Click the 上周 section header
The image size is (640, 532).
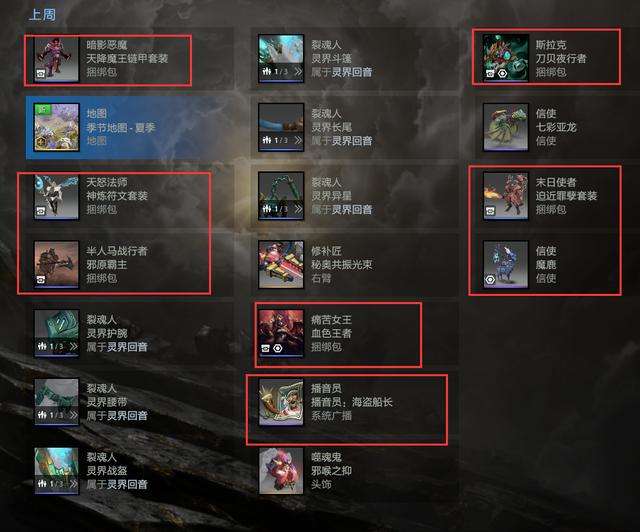click(42, 15)
